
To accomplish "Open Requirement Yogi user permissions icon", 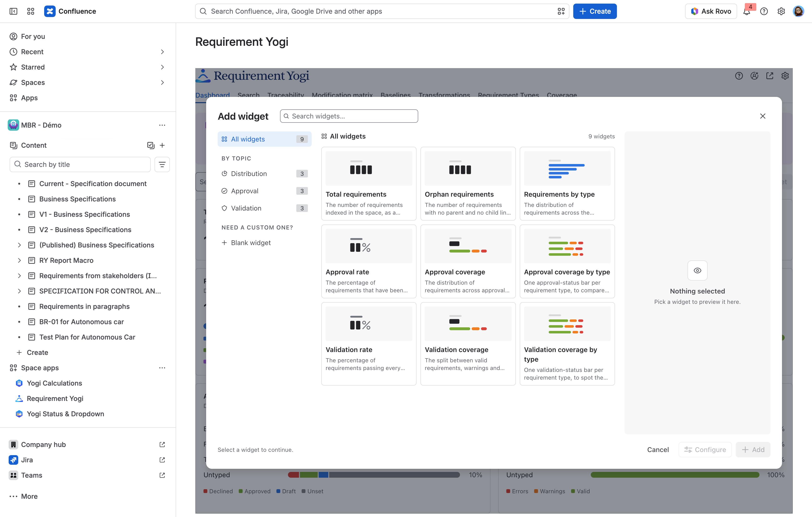I will pos(754,76).
